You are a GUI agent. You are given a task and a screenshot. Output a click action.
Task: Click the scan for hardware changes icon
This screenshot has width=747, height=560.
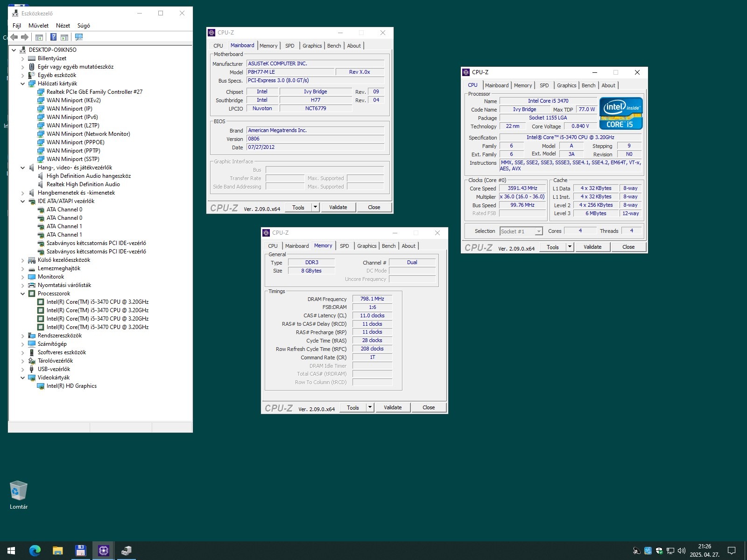click(79, 37)
